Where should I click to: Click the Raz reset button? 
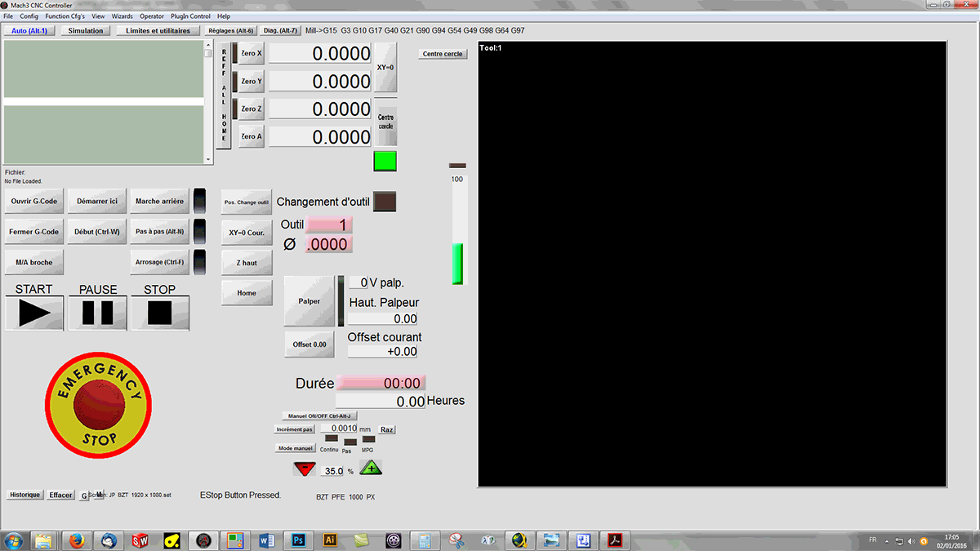pos(387,429)
